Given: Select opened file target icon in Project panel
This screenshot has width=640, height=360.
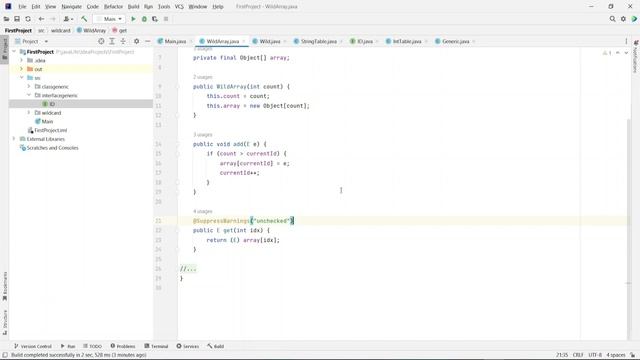Looking at the screenshot, I should [101, 41].
